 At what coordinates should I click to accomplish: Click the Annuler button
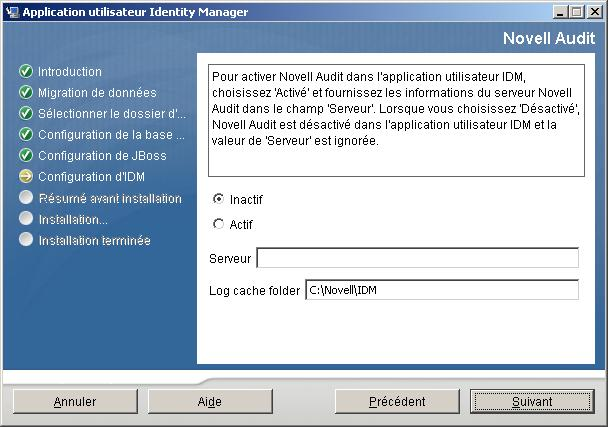point(75,401)
